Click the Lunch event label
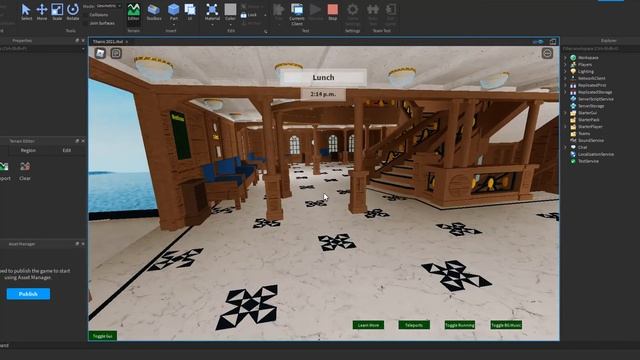The height and width of the screenshot is (360, 640). [323, 78]
